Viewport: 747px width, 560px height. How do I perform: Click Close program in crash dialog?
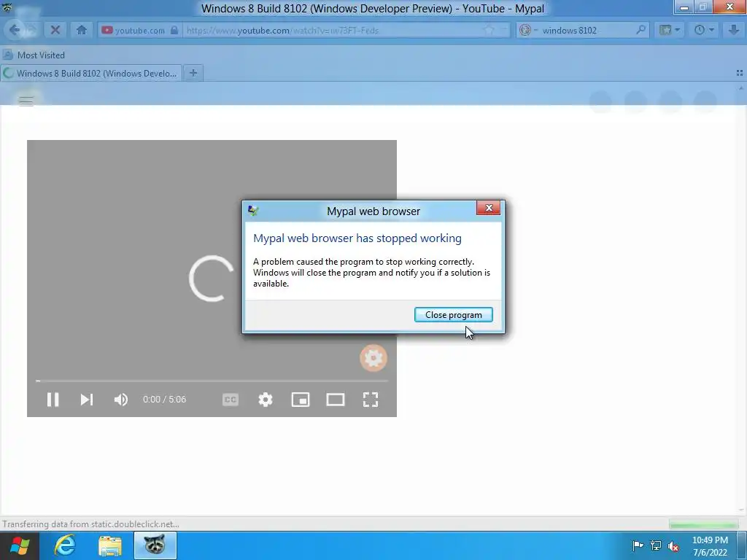point(453,315)
